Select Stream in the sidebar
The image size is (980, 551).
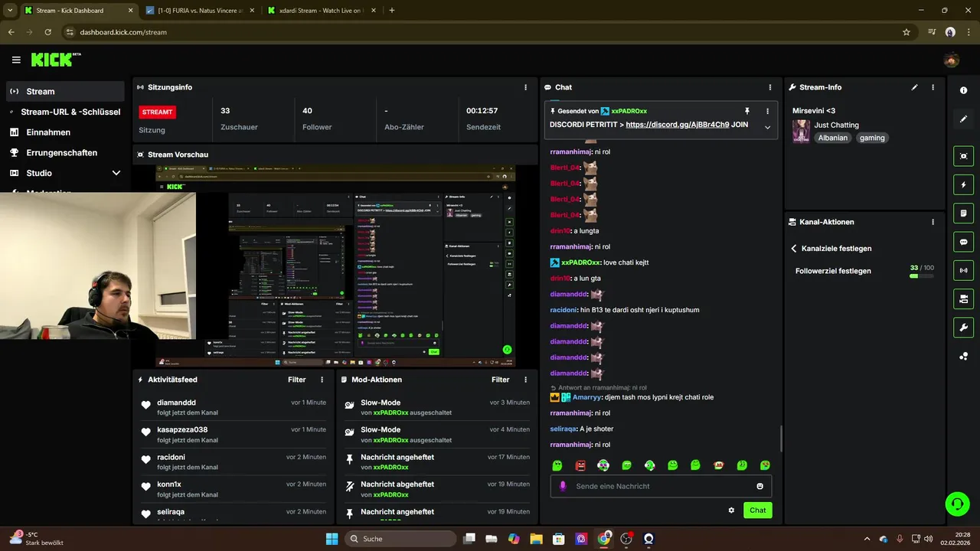tap(65, 91)
